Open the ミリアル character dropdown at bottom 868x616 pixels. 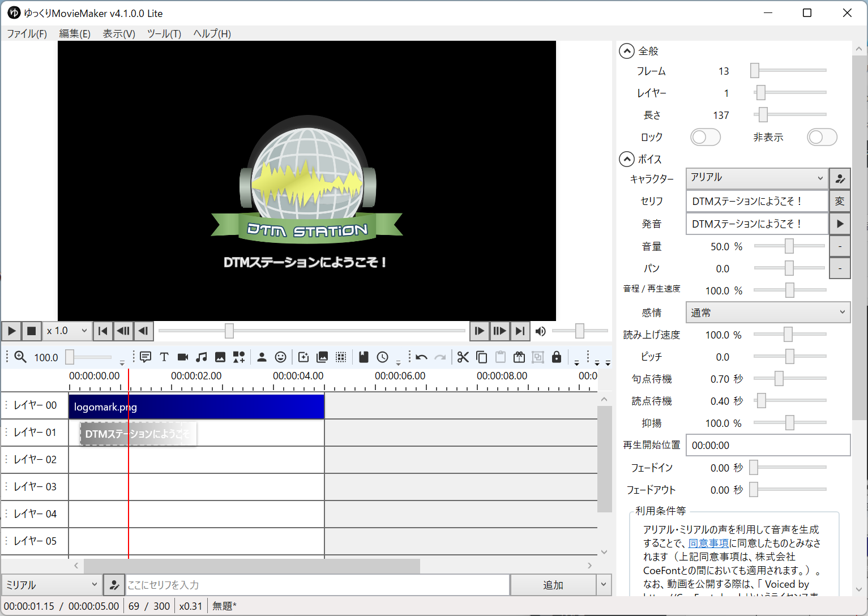tap(52, 585)
